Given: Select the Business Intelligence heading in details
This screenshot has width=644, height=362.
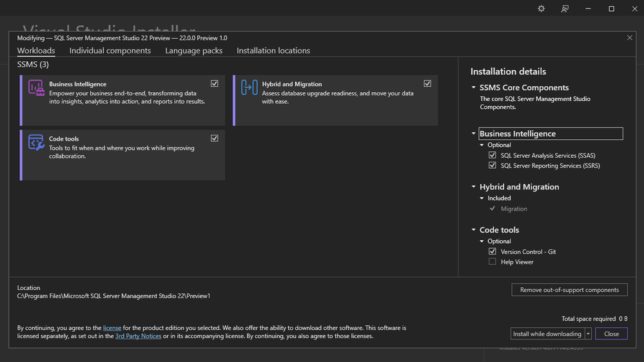Looking at the screenshot, I should 551,133.
